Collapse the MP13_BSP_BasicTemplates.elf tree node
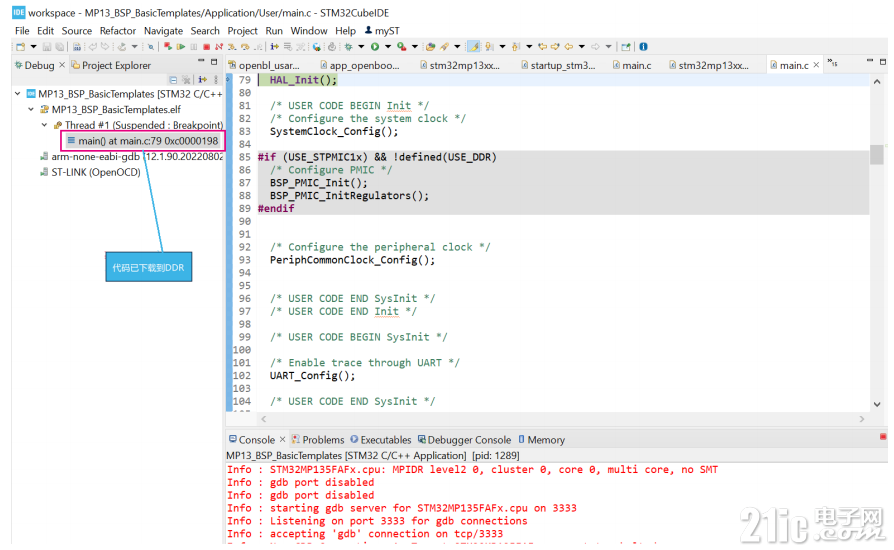Screen dimensions: 894x550 (x=31, y=109)
